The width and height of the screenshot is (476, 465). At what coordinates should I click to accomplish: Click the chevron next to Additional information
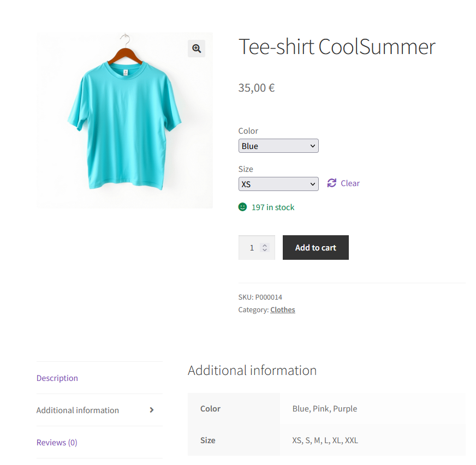(152, 410)
